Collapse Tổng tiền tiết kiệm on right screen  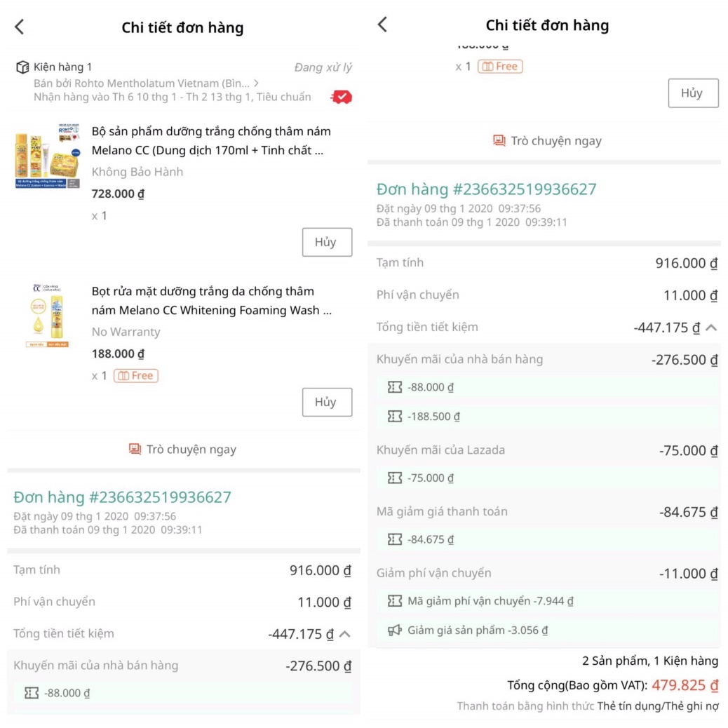[711, 327]
